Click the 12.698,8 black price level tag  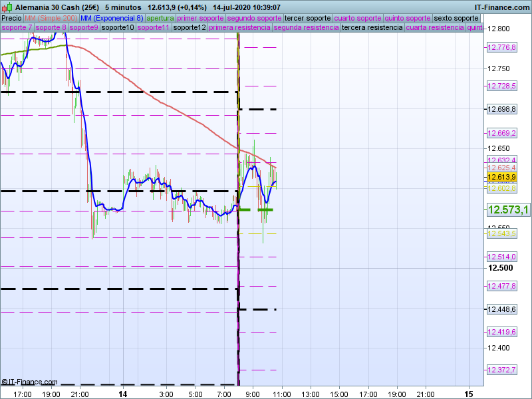(x=501, y=109)
